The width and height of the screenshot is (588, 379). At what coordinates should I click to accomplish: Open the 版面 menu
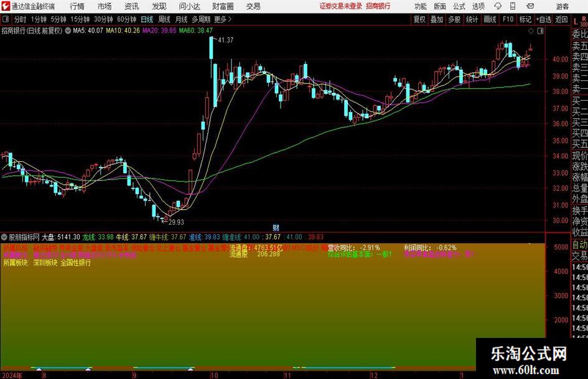(439, 6)
